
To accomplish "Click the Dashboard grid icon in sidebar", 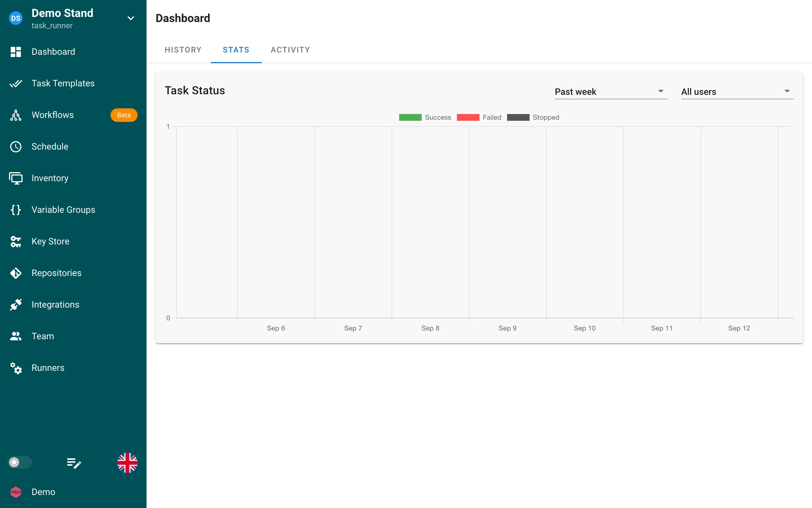I will (16, 52).
